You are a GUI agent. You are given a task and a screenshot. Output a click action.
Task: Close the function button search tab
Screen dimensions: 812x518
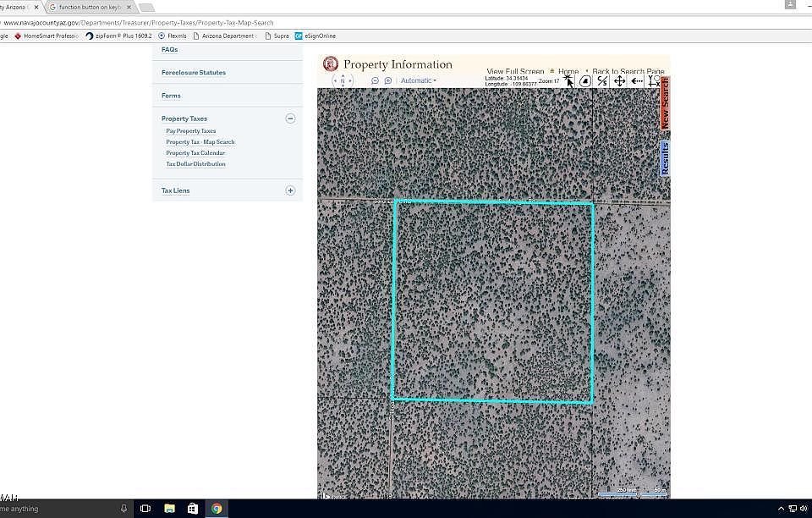pos(129,8)
